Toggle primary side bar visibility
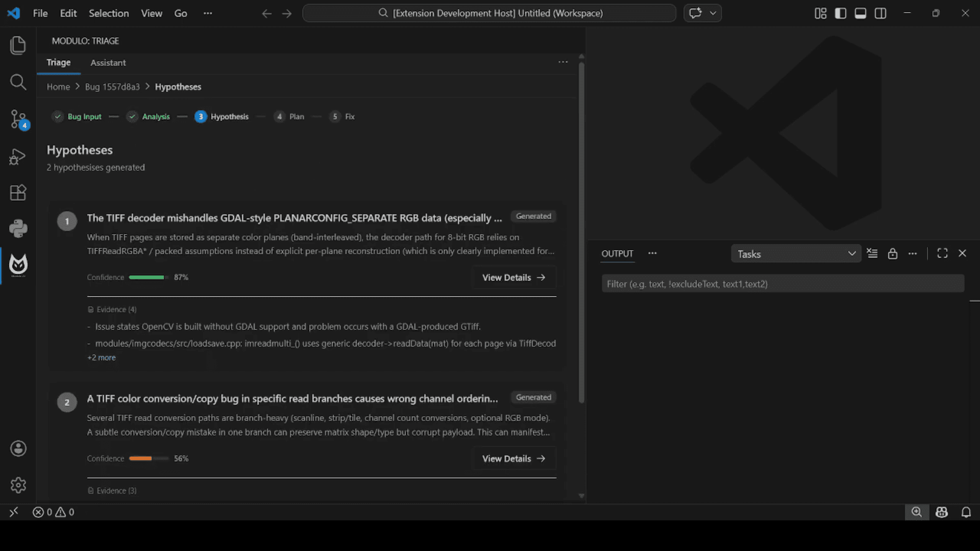980x551 pixels. [x=840, y=13]
